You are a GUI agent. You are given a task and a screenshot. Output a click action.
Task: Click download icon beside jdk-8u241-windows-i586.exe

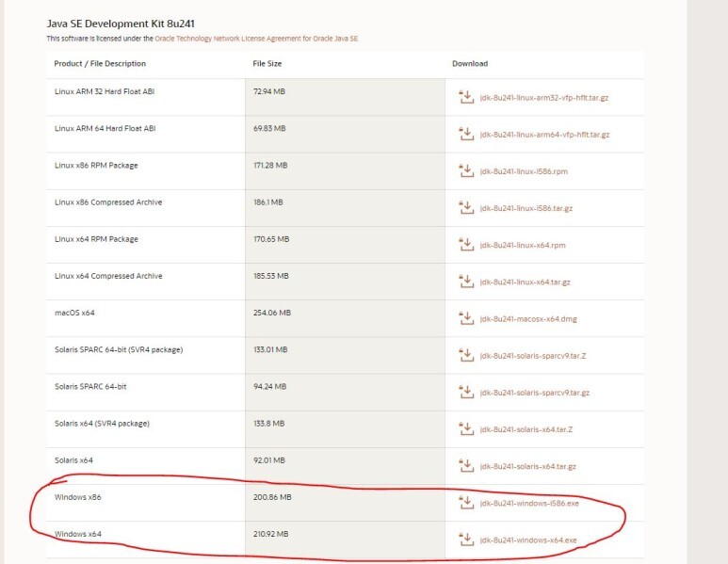[x=466, y=503]
